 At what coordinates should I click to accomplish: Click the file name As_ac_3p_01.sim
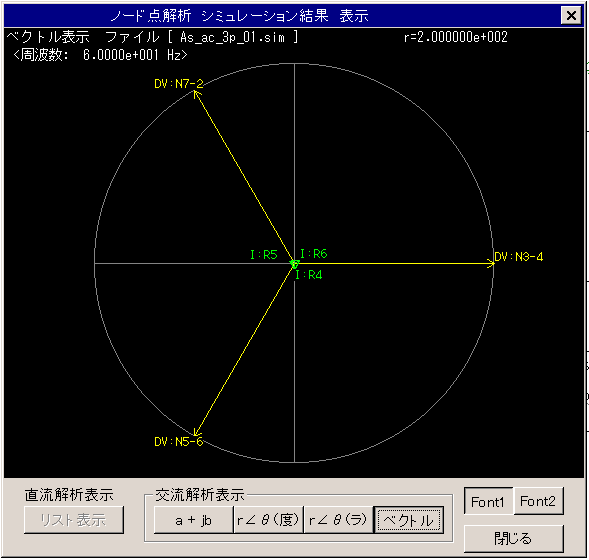pyautogui.click(x=232, y=37)
